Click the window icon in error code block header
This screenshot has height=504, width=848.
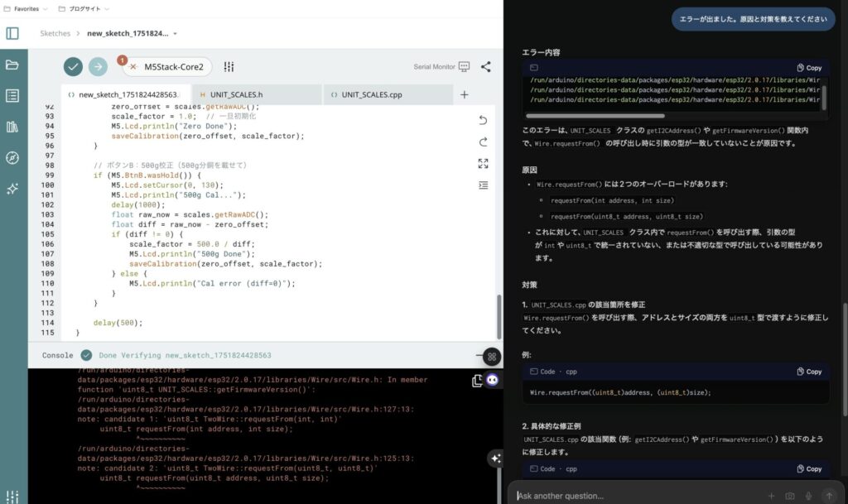coord(534,68)
